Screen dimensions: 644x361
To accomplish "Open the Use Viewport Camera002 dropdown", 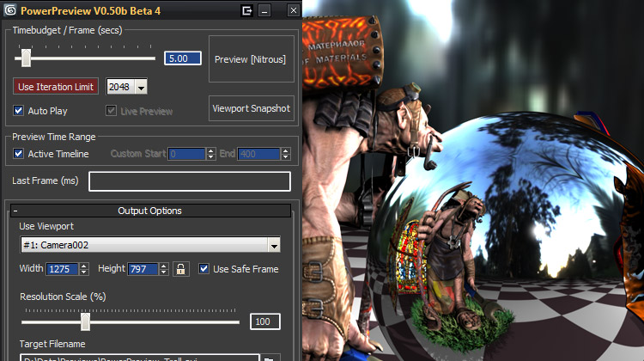I will point(274,245).
